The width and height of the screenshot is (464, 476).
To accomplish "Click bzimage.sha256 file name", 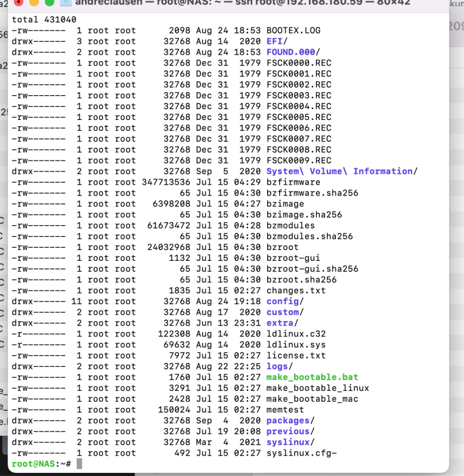I will click(x=304, y=215).
